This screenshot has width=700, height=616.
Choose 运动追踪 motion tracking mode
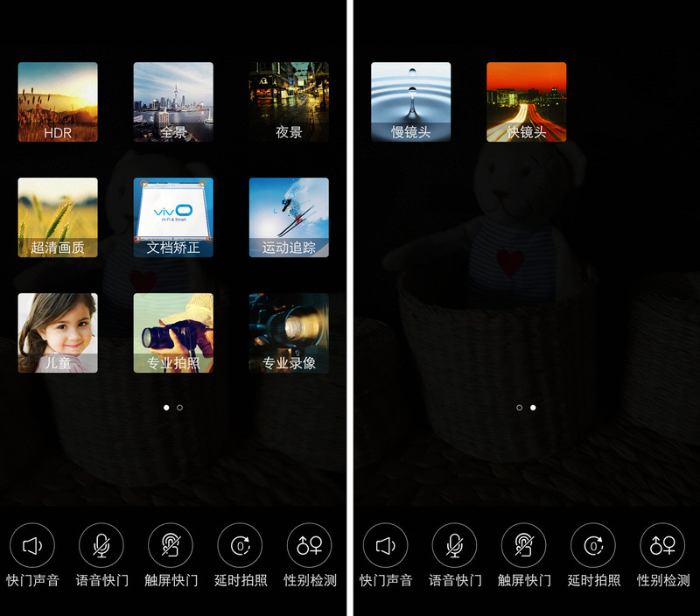tap(289, 217)
